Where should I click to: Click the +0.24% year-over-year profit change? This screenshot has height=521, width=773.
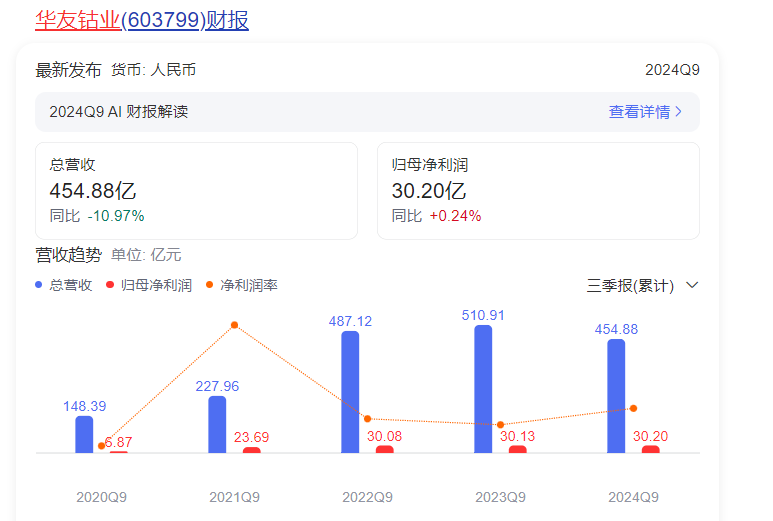tap(455, 216)
